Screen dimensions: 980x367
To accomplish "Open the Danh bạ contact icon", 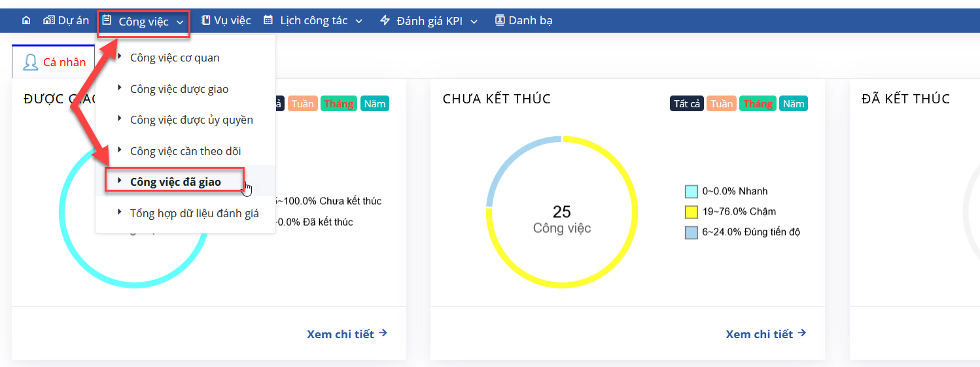I will point(500,20).
